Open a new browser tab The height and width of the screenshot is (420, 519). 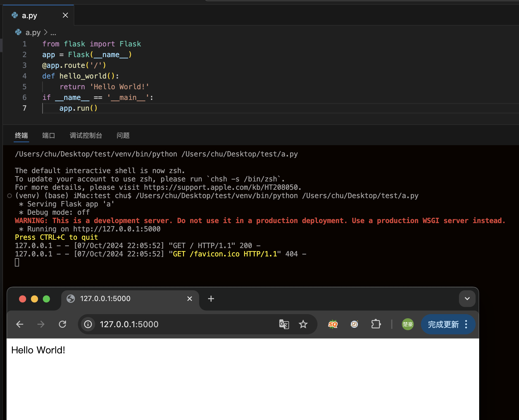click(x=211, y=299)
